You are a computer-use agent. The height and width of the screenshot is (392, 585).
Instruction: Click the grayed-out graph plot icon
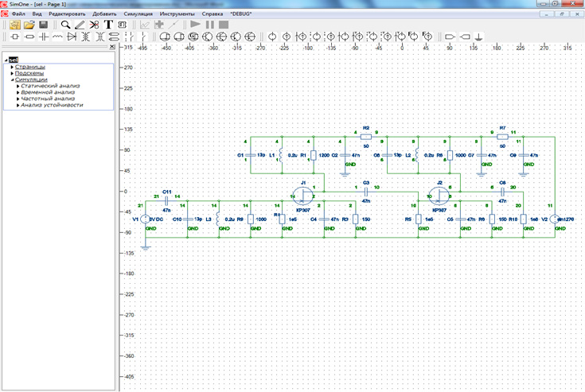tap(144, 25)
